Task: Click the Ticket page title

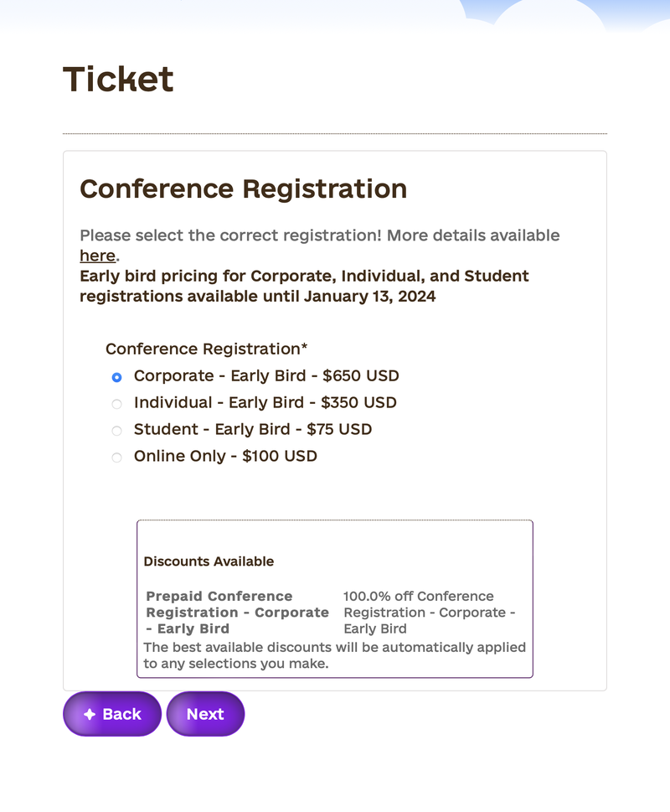Action: tap(119, 78)
